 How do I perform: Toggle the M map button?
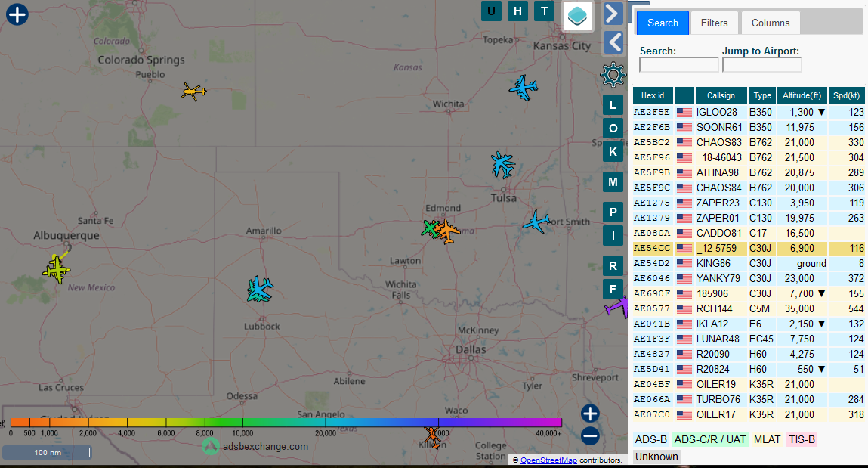click(x=613, y=181)
